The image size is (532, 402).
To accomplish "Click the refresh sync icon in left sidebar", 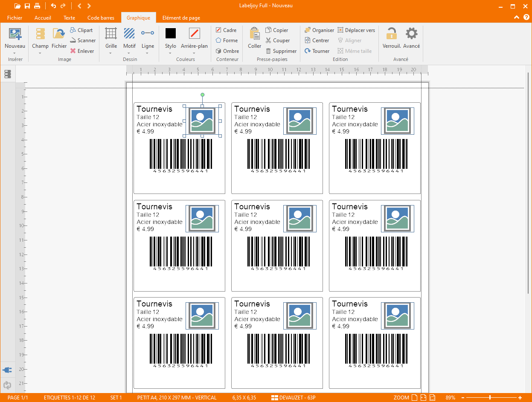I will [x=7, y=385].
